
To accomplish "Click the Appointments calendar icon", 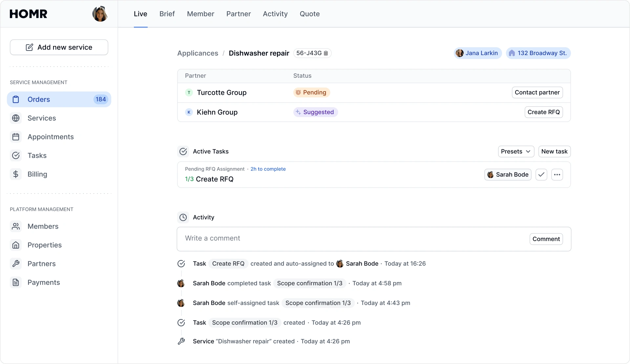I will click(16, 137).
